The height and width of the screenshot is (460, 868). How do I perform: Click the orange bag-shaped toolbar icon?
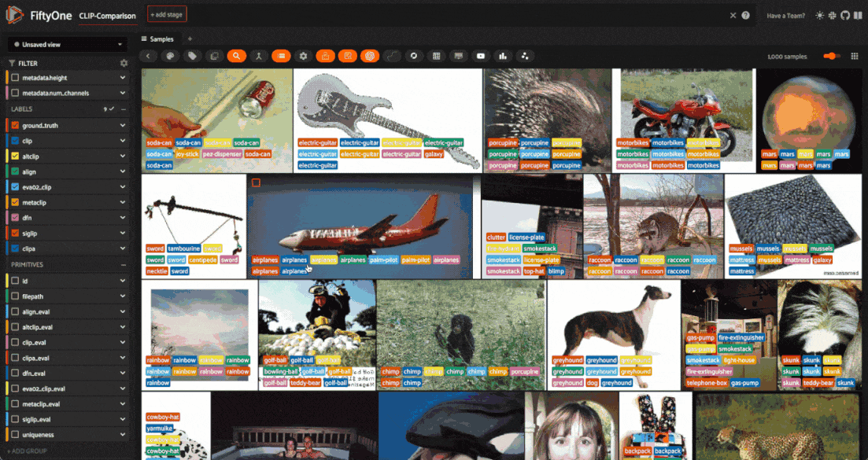point(326,56)
